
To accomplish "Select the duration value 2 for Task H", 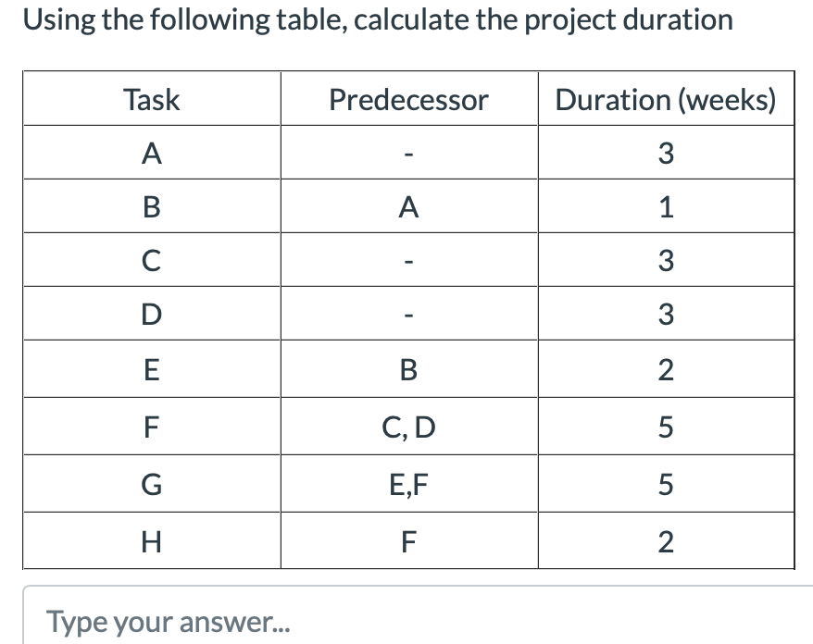I will click(666, 542).
